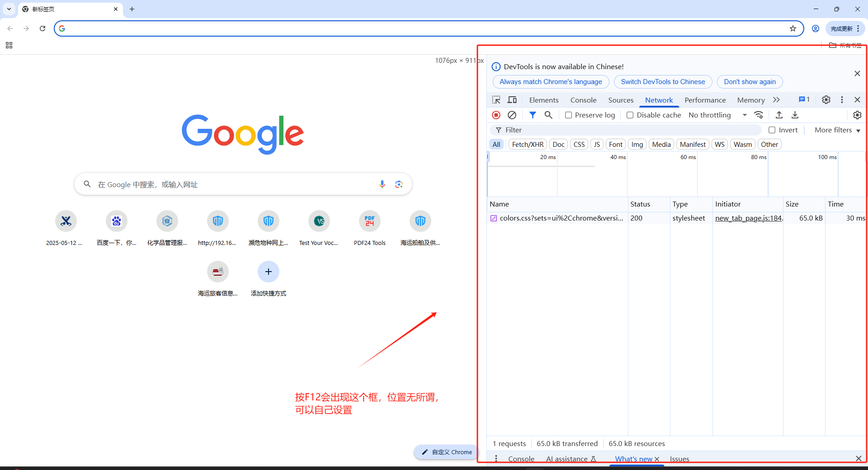This screenshot has height=470, width=868.
Task: Dismiss the Chinese language infobar
Action: point(857,74)
